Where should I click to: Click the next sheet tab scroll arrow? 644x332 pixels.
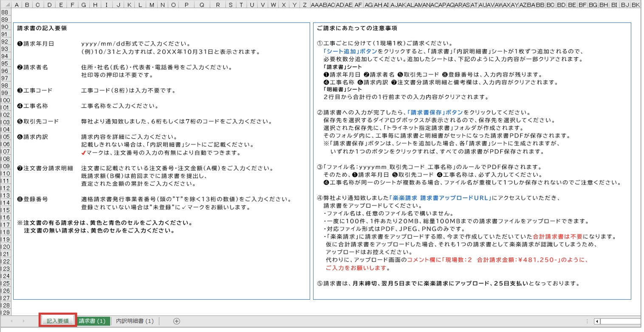23,321
